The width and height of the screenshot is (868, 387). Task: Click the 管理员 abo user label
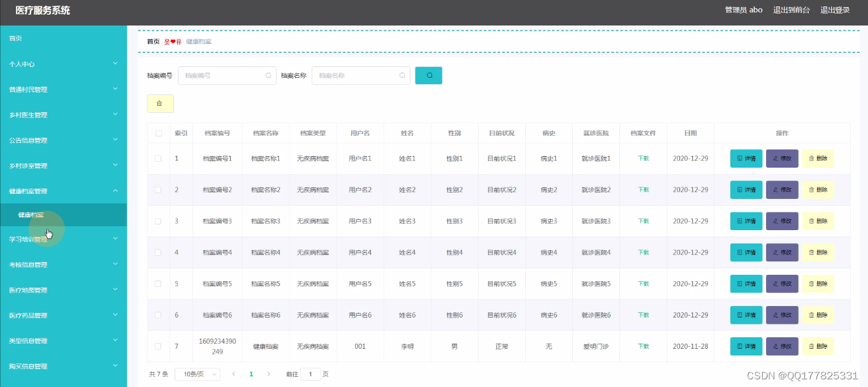coord(744,10)
